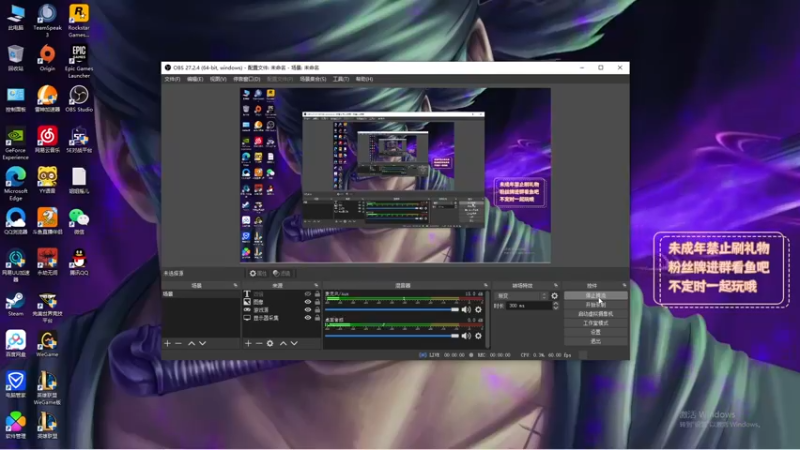Toggle visibility eye of the text source

click(x=308, y=294)
